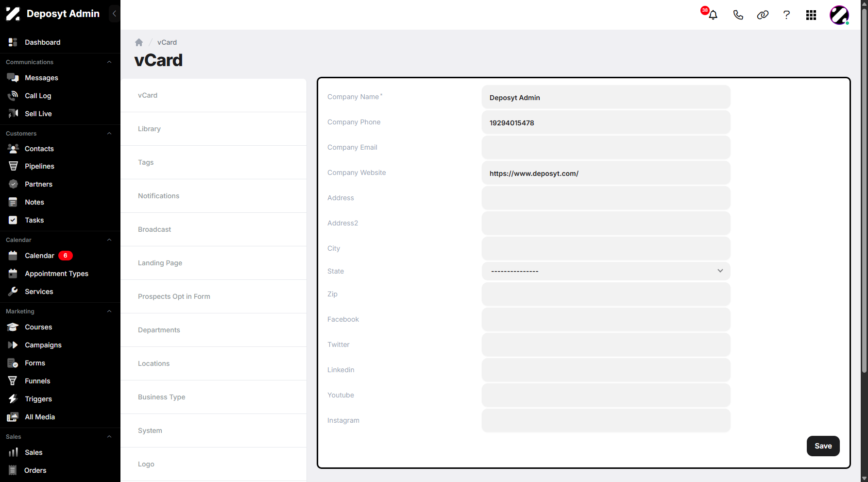
Task: Select the Business Type settings tab
Action: click(x=213, y=397)
